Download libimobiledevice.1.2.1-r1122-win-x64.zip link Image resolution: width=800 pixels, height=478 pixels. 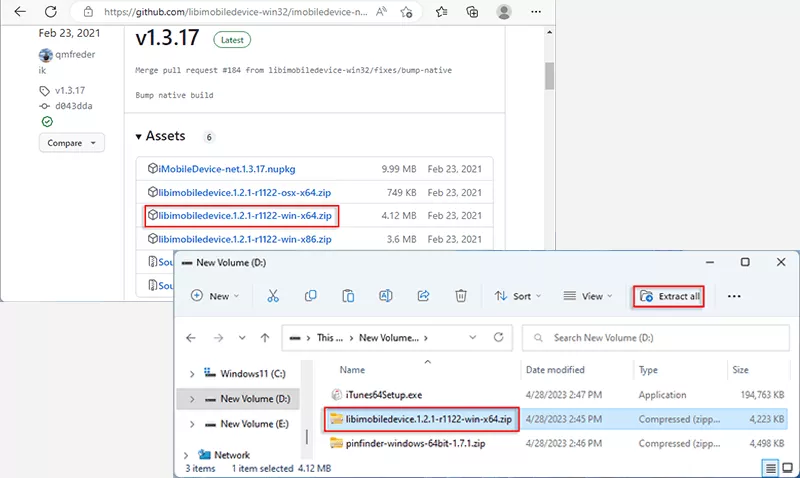click(x=244, y=215)
